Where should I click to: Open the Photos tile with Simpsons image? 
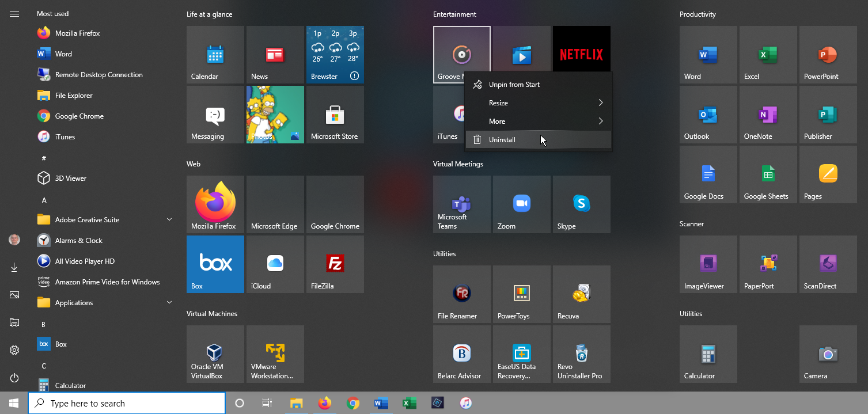pos(275,115)
